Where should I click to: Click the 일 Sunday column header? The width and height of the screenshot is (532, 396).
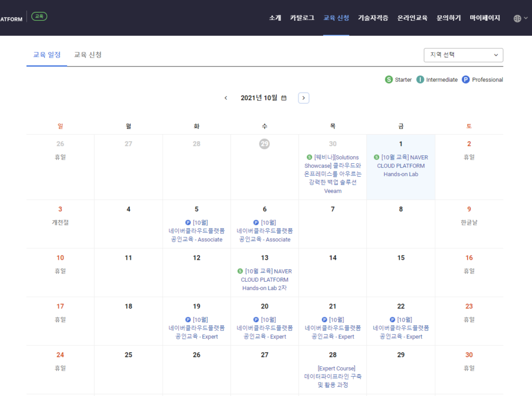(60, 126)
